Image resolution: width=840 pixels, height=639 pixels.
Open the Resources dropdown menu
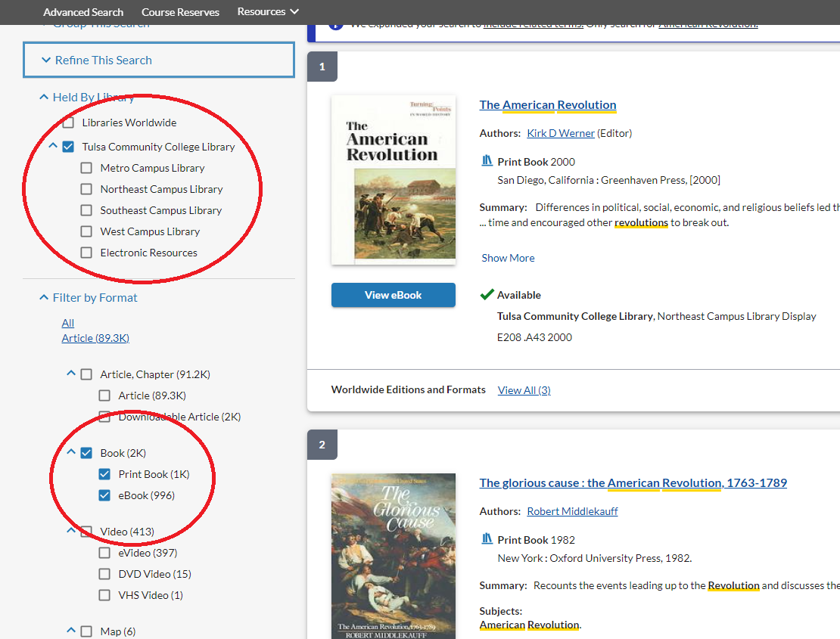267,11
